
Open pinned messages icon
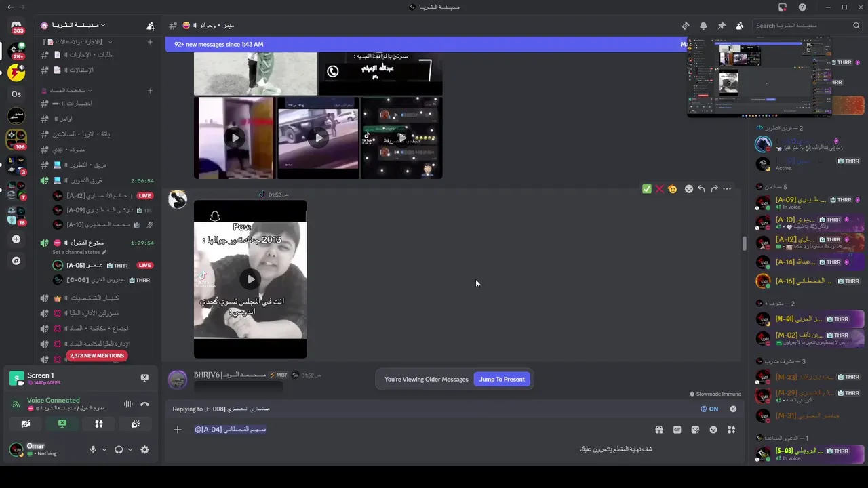[x=722, y=26]
